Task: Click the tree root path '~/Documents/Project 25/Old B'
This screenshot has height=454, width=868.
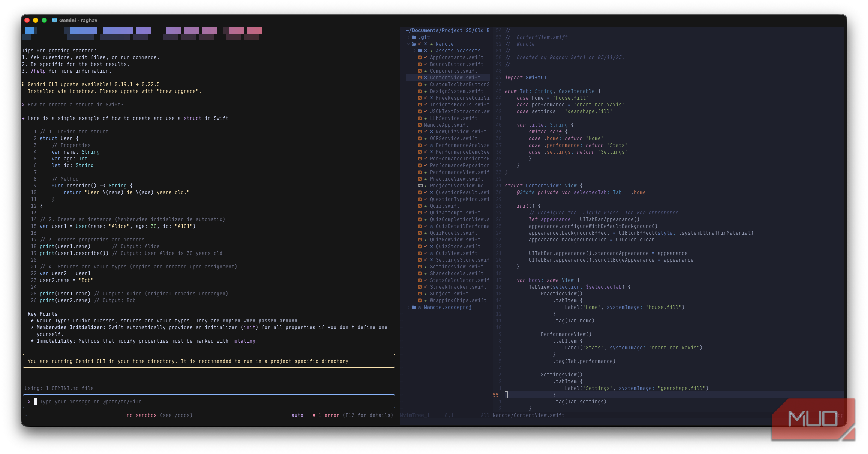Action: click(447, 31)
